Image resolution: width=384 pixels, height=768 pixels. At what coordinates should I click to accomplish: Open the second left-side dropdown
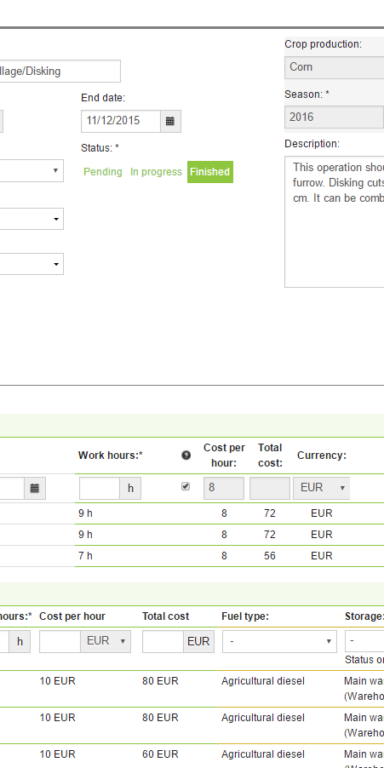[x=31, y=219]
